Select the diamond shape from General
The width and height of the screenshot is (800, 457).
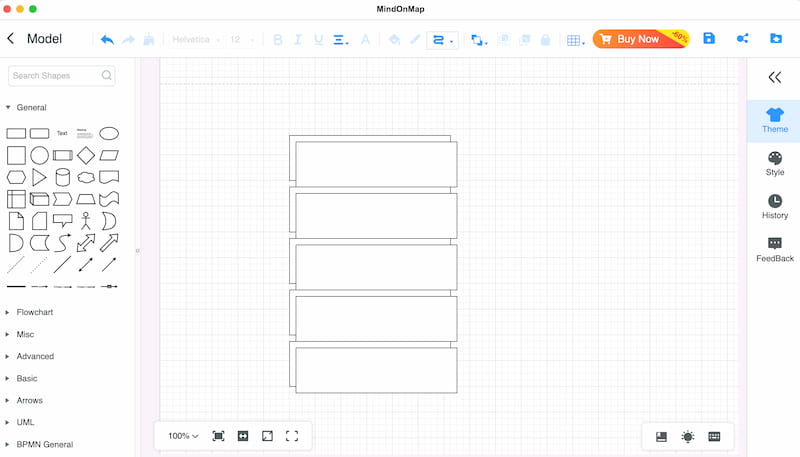86,155
